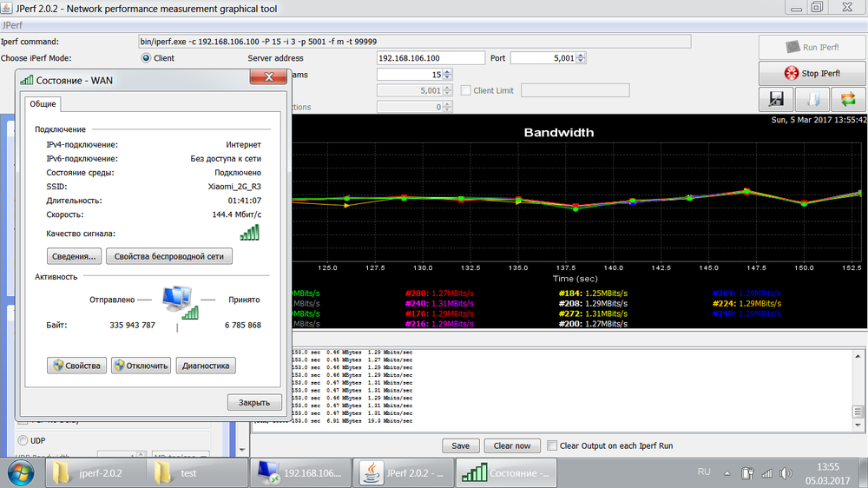
Task: Click the volume speaker tray icon
Action: (786, 473)
